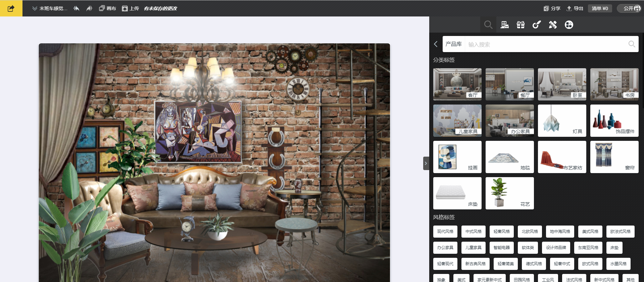Viewport: 644px width, 282px height.
Task: Open the 饰品摆件 category thumbnail
Action: 614,121
